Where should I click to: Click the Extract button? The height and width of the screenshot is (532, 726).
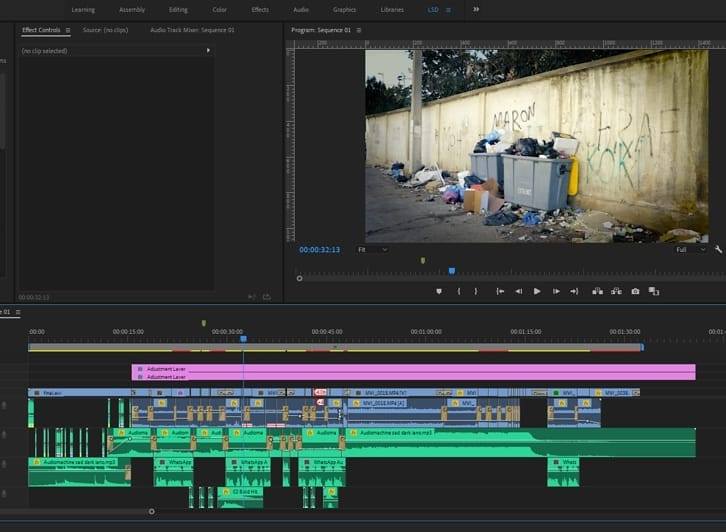[x=616, y=291]
